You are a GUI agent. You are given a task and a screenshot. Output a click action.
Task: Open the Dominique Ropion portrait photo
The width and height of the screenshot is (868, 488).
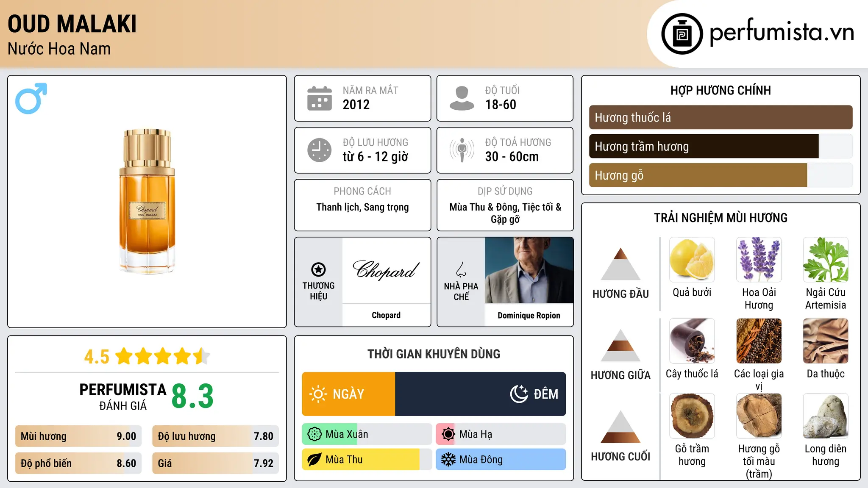pyautogui.click(x=529, y=270)
